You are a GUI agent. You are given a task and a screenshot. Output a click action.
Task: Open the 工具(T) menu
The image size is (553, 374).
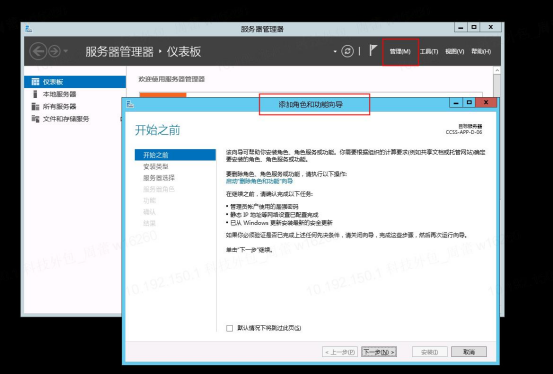coord(429,52)
